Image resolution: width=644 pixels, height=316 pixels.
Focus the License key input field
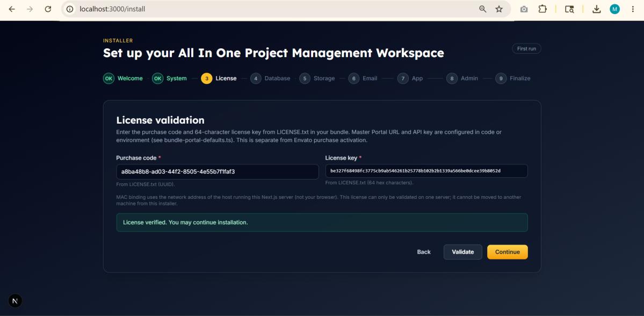click(426, 171)
